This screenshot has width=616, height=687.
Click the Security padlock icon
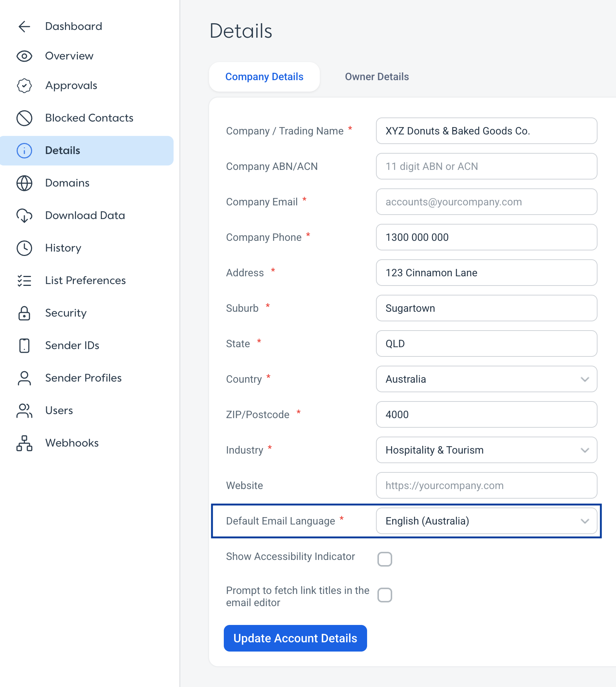click(24, 313)
